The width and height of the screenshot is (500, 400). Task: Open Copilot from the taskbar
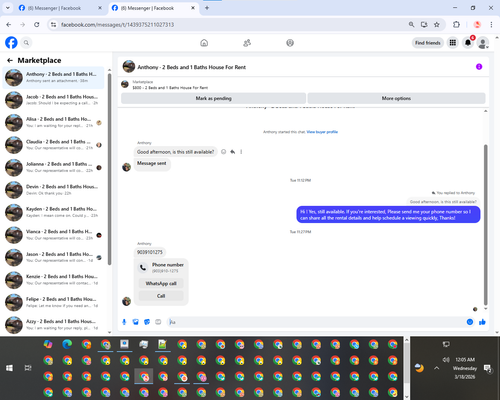[x=48, y=344]
